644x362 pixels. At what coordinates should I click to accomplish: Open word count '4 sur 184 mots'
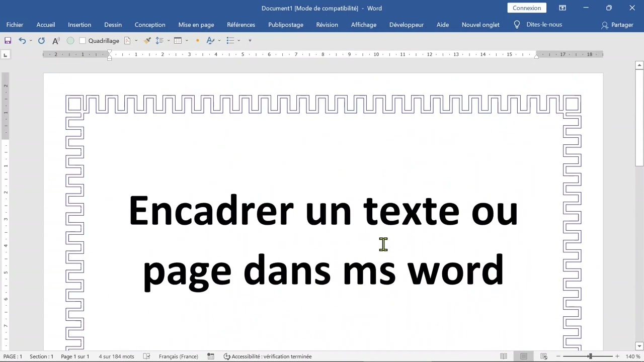pyautogui.click(x=116, y=356)
